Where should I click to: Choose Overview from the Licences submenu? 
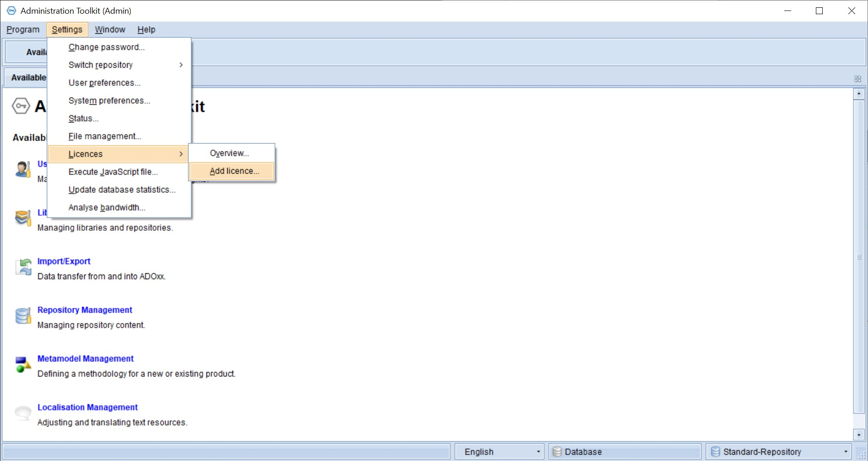[229, 153]
